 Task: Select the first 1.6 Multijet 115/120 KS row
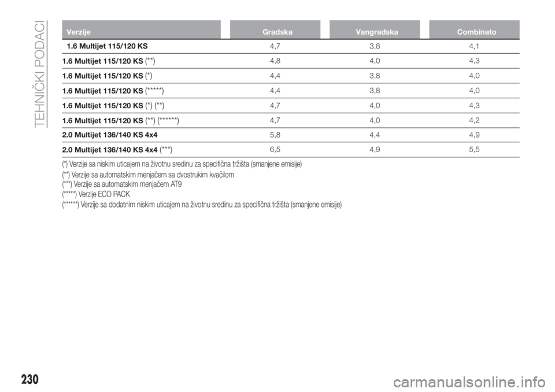(291, 46)
